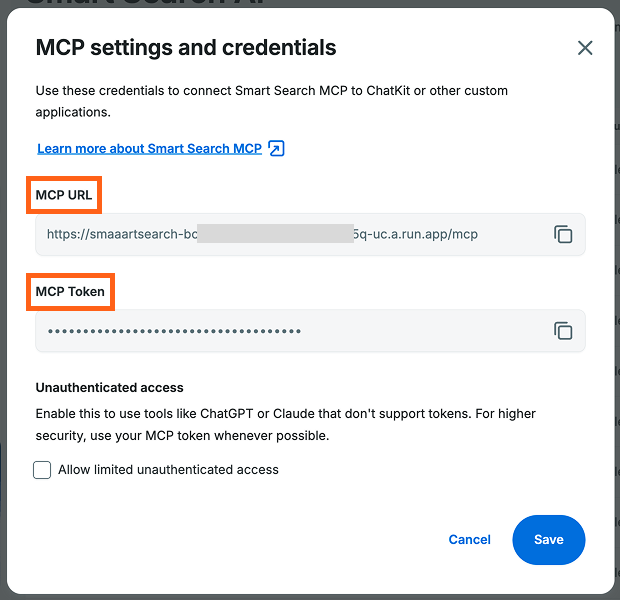
Task: Copy the MCP URL with the copy icon
Action: click(x=563, y=234)
